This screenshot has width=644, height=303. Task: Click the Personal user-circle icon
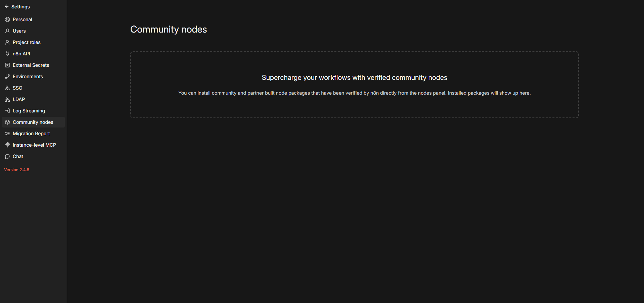[x=7, y=19]
